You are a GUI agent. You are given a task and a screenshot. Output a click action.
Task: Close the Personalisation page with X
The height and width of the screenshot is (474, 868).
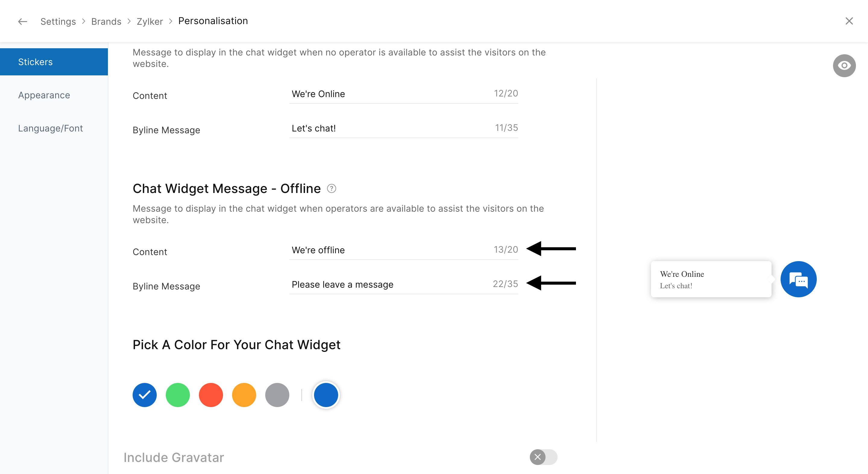[x=849, y=21]
